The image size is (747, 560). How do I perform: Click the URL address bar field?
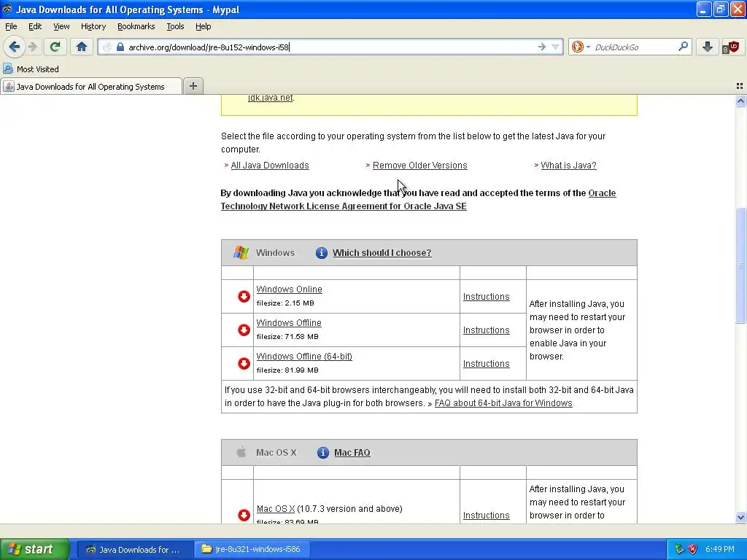point(329,47)
